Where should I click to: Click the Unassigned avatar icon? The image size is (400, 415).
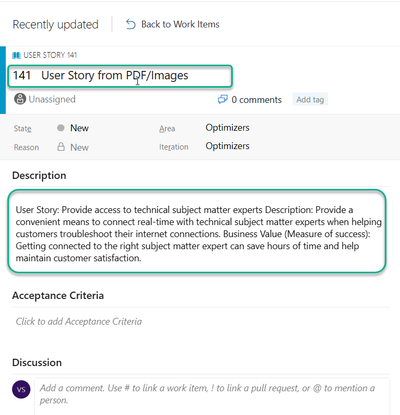(20, 99)
